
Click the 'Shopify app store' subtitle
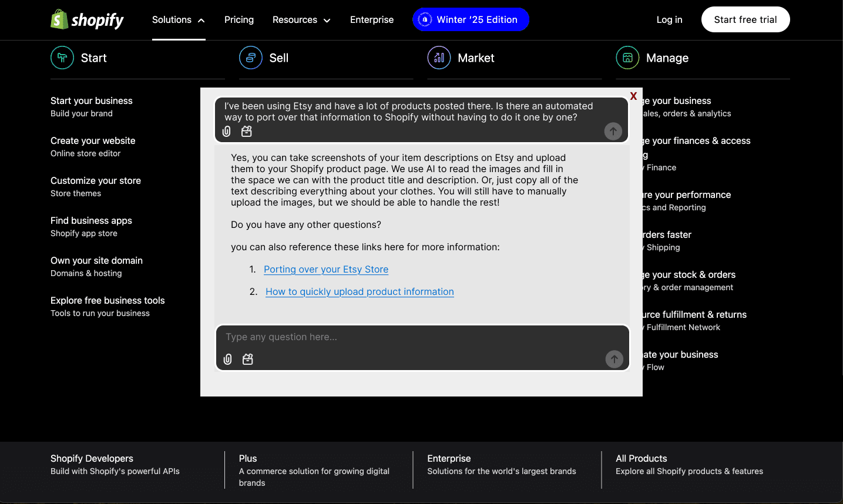(x=84, y=233)
